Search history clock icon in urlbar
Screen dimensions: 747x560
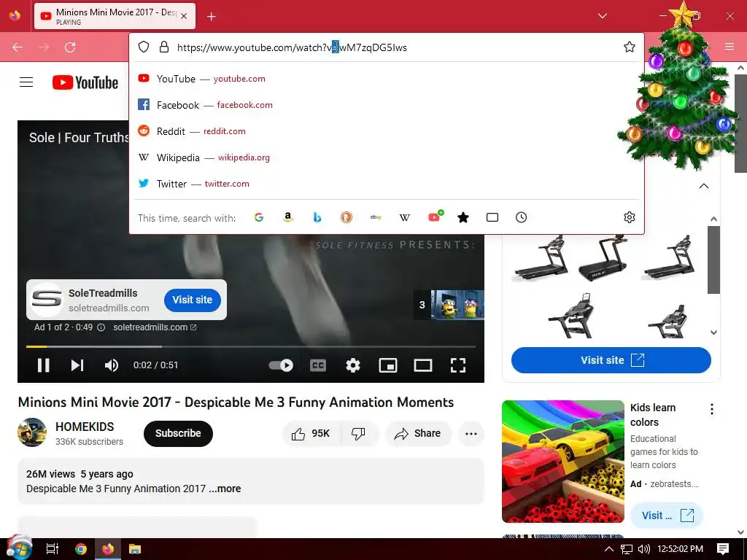click(x=521, y=217)
